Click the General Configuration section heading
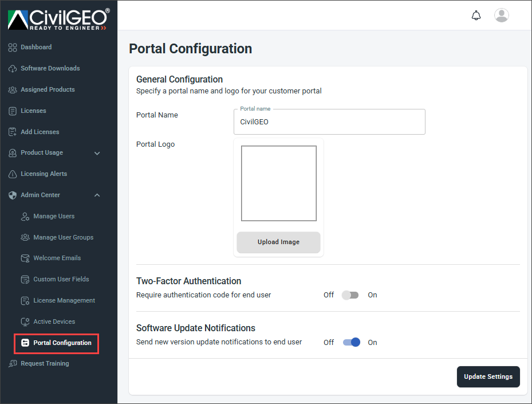Viewport: 532px width, 404px height. (179, 80)
